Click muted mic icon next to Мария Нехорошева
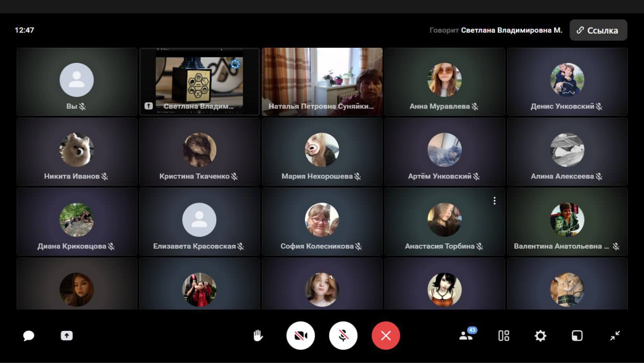Viewport: 644px width, 363px height. point(358,176)
